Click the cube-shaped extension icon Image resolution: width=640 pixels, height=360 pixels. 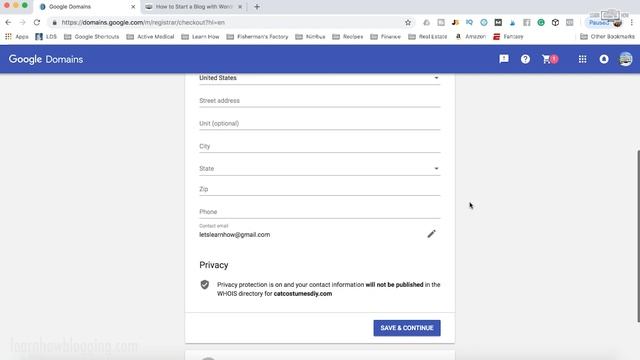[555, 22]
